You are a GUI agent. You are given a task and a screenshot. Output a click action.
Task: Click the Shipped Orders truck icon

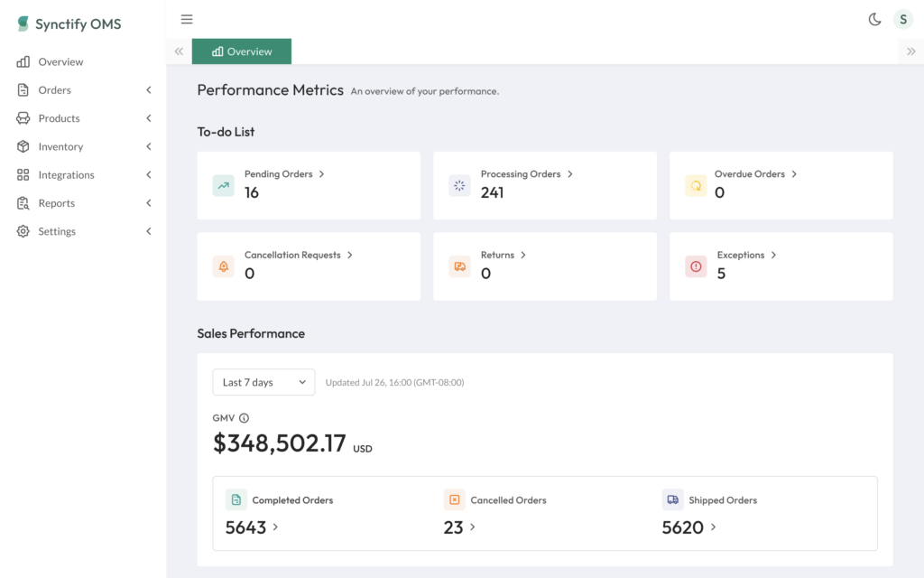point(672,500)
